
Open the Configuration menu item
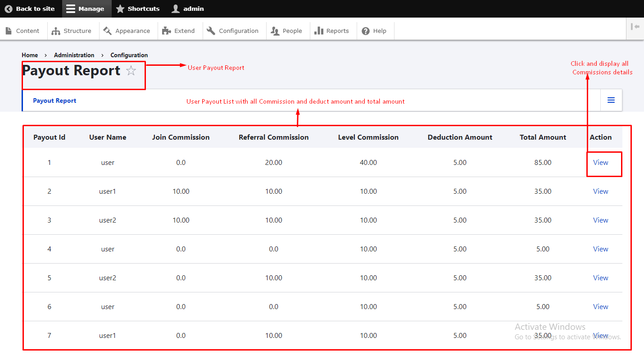pyautogui.click(x=233, y=31)
